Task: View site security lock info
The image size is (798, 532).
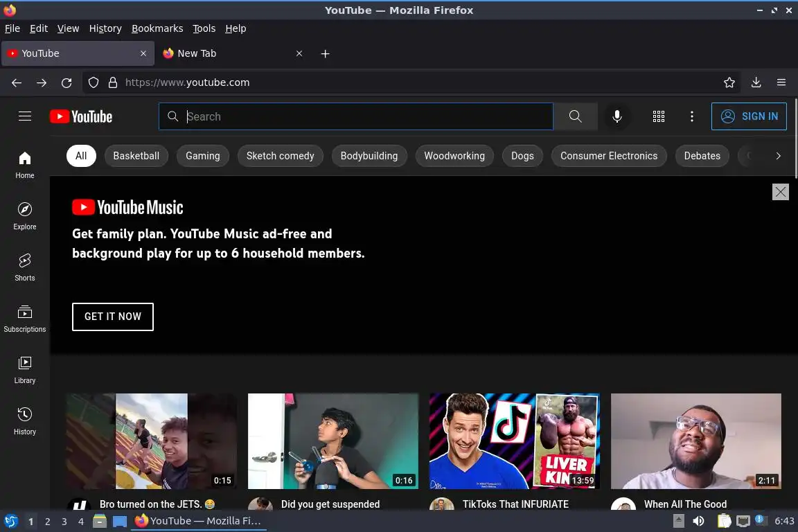Action: coord(113,82)
